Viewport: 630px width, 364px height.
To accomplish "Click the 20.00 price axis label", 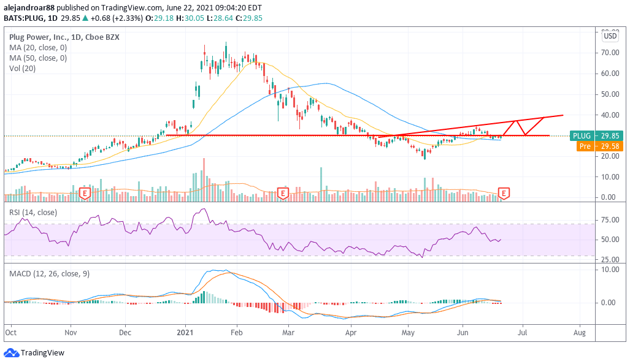I will 610,156.
